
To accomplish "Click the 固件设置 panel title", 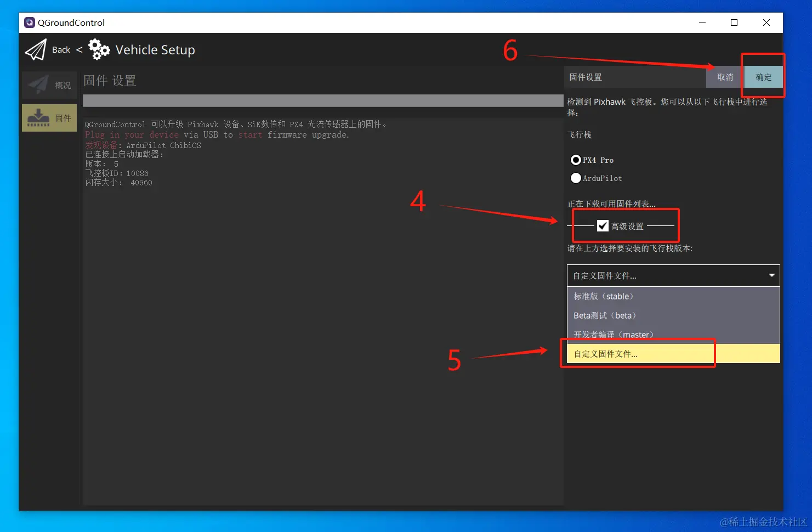I will click(x=586, y=77).
